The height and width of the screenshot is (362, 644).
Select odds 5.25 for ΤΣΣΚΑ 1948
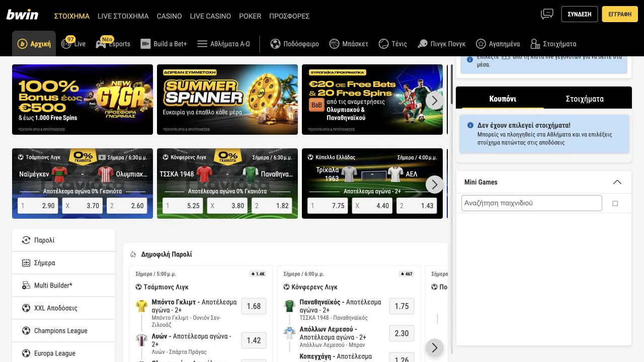click(x=183, y=206)
